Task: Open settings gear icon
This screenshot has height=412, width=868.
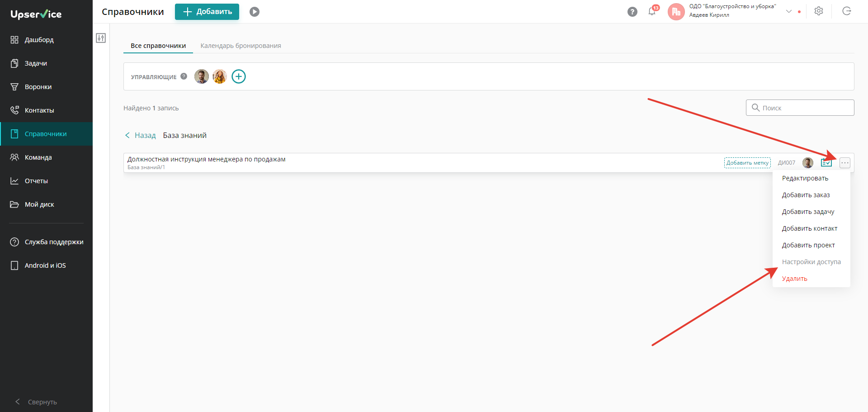Action: coord(819,11)
